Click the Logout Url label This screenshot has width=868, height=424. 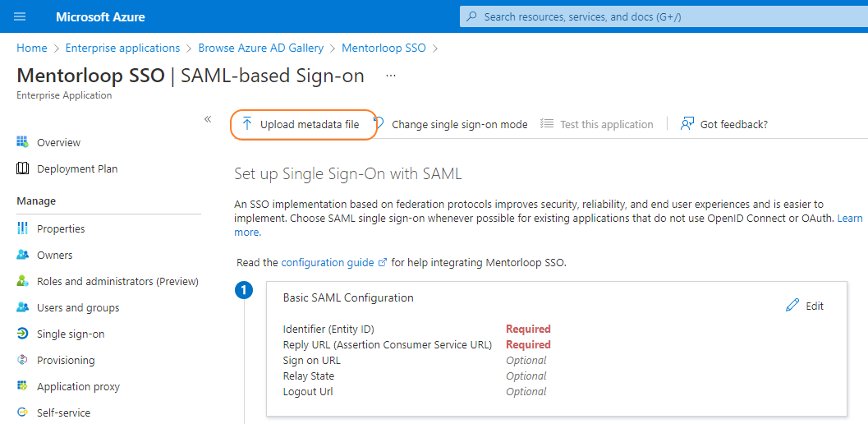click(x=308, y=392)
